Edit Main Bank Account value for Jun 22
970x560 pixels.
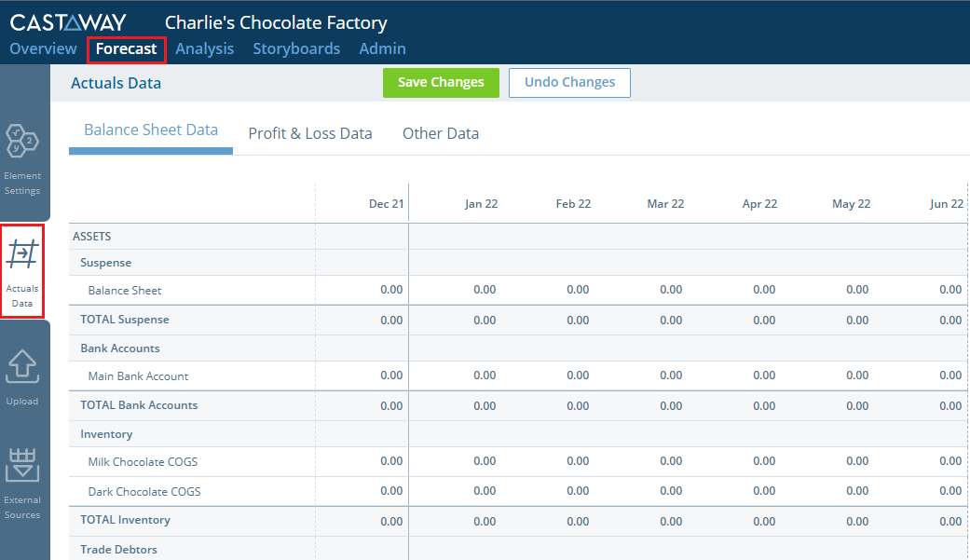tap(950, 376)
